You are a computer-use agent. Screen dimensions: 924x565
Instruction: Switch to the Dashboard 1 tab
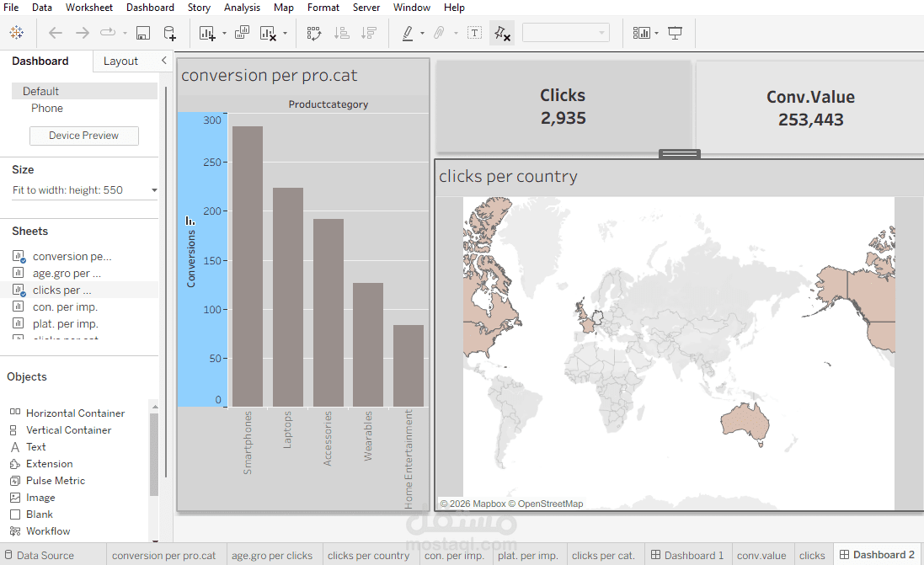[687, 555]
